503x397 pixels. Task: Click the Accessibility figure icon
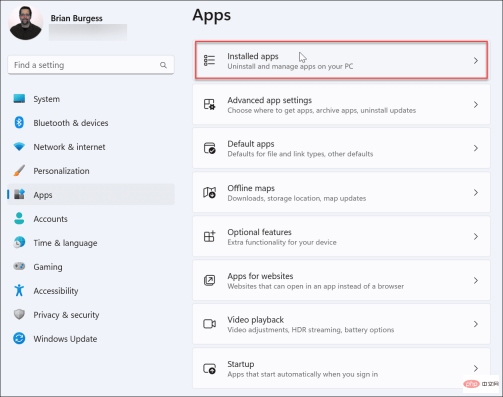(x=19, y=290)
